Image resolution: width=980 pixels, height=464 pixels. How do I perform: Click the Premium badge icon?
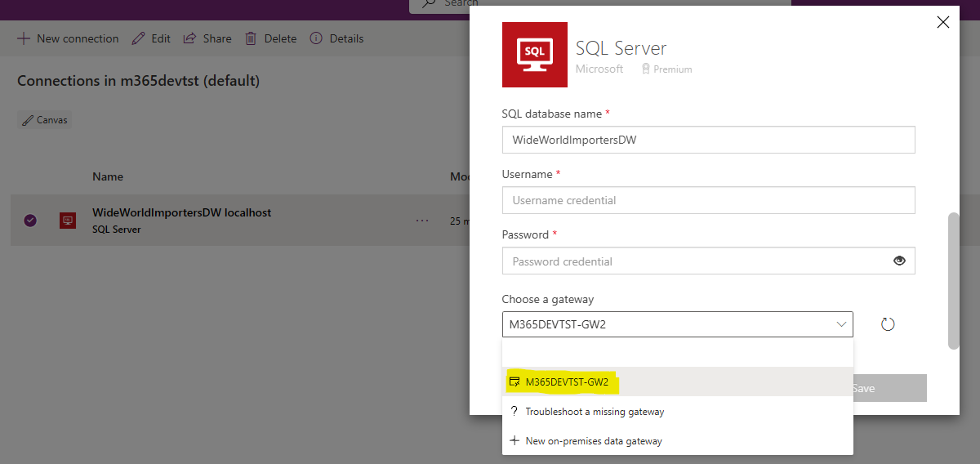point(646,69)
